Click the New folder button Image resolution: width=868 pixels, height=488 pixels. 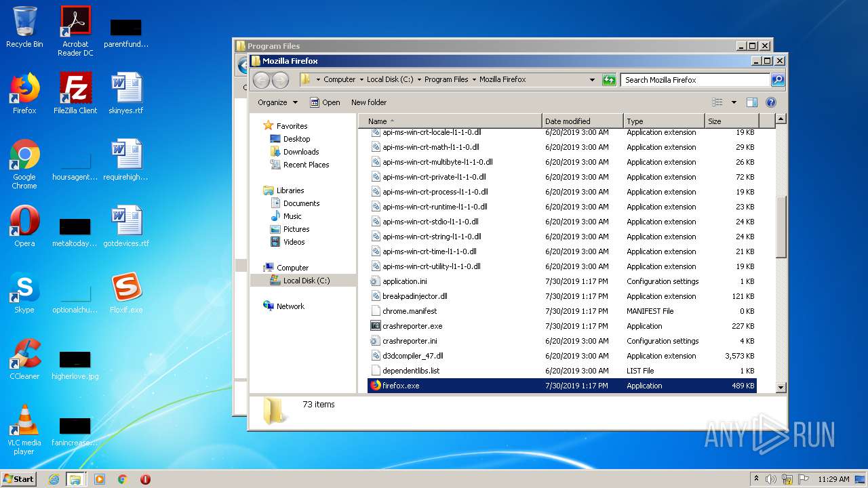(369, 102)
